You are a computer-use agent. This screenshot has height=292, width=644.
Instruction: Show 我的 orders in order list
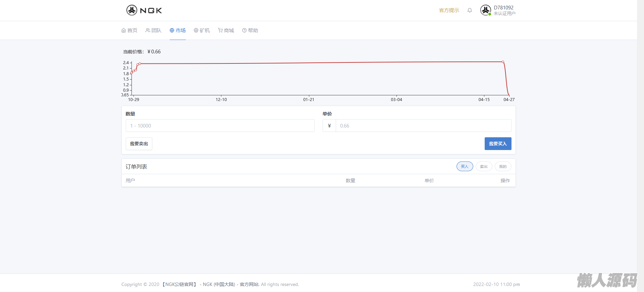(503, 166)
